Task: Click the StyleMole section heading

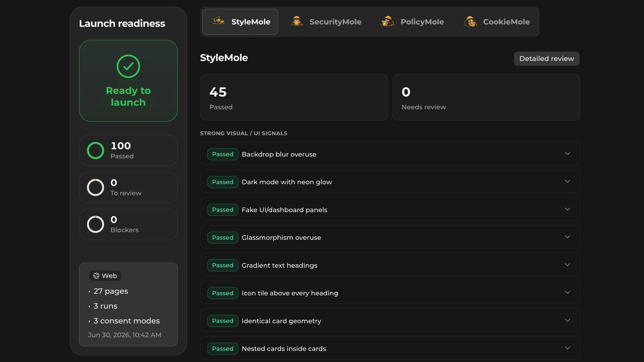Action: point(224,58)
